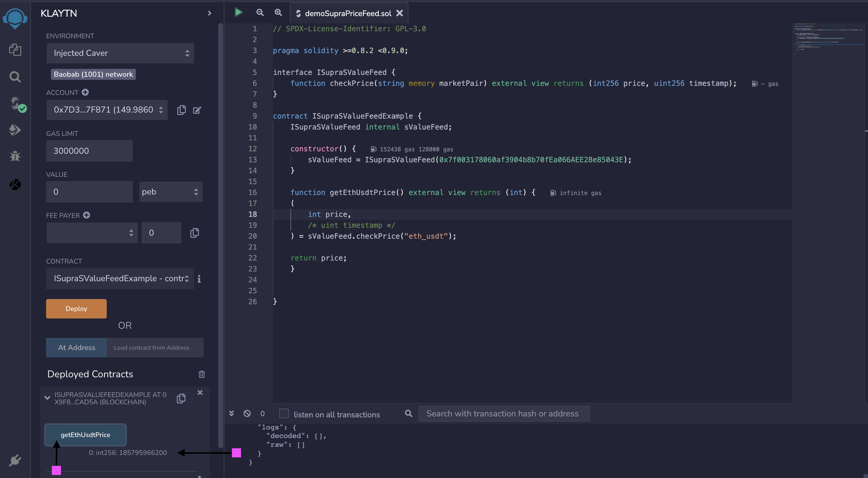The height and width of the screenshot is (478, 868).
Task: Select the demoSupraPriceFeed.sol editor tab
Action: click(348, 13)
